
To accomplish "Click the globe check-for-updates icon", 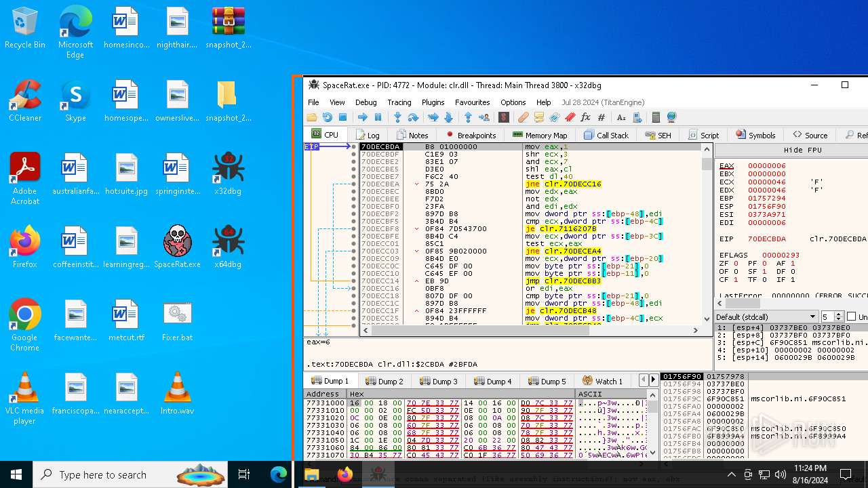I will [671, 117].
